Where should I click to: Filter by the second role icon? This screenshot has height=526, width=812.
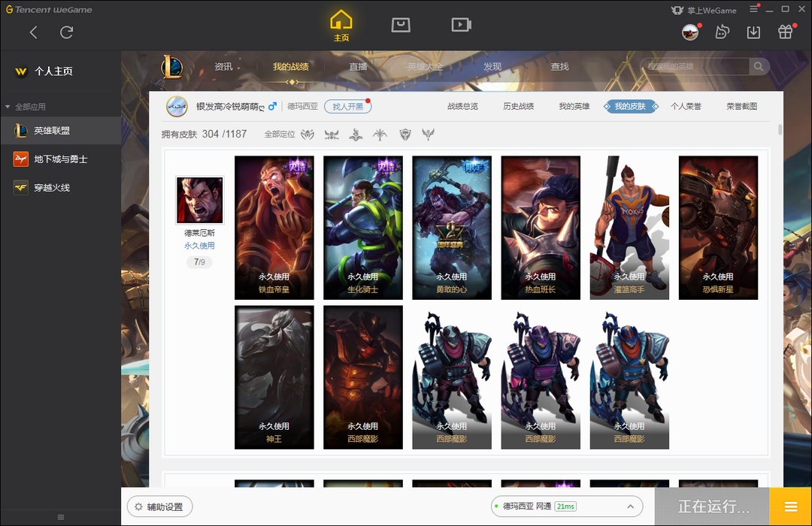click(x=332, y=135)
